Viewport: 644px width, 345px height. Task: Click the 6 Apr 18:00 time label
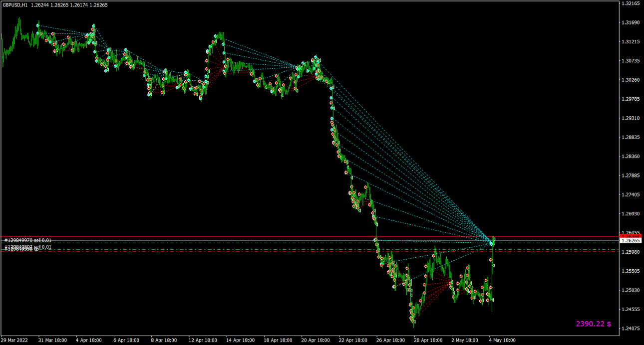click(126, 341)
